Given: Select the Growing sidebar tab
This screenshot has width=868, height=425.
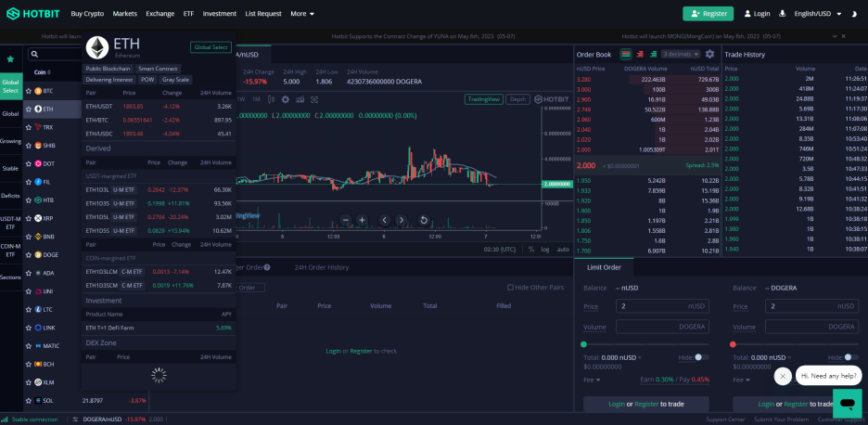Looking at the screenshot, I should [10, 141].
